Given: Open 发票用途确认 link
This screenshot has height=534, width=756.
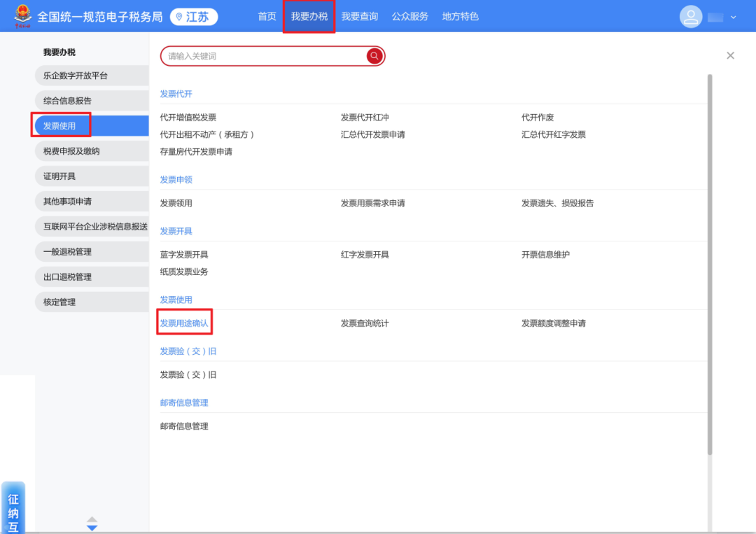Looking at the screenshot, I should pos(184,323).
